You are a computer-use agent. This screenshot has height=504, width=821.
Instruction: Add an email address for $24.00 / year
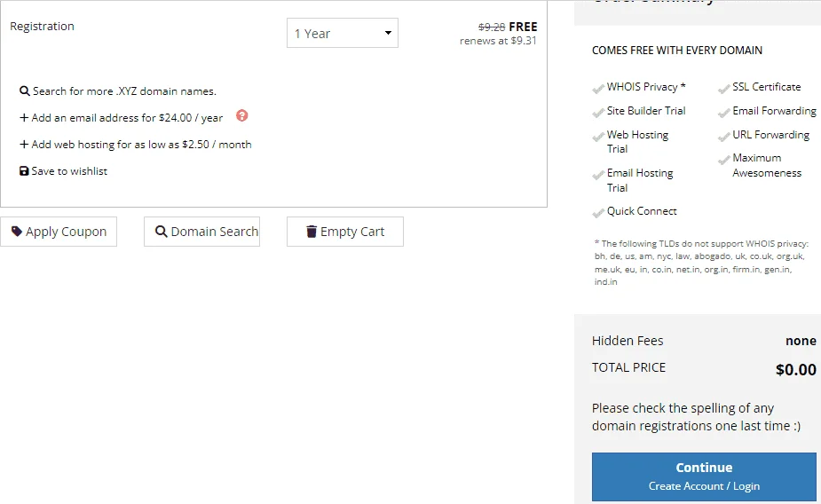point(127,118)
